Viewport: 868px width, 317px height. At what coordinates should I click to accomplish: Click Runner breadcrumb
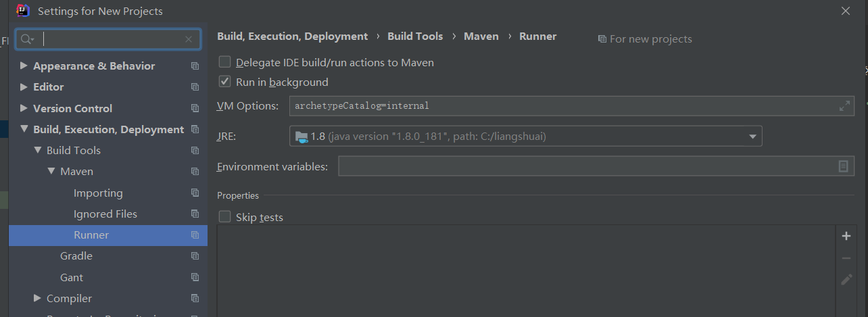tap(538, 36)
